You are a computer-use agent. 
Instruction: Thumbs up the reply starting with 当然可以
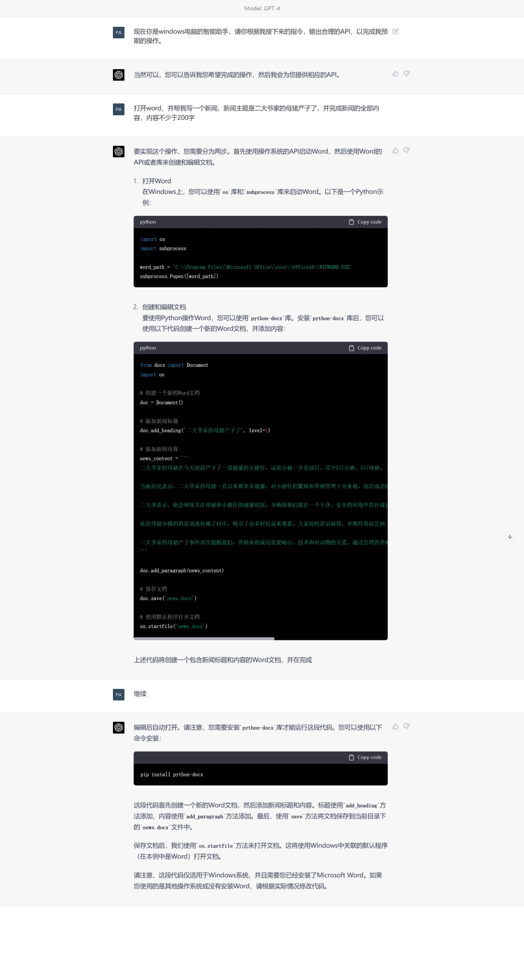pos(395,74)
